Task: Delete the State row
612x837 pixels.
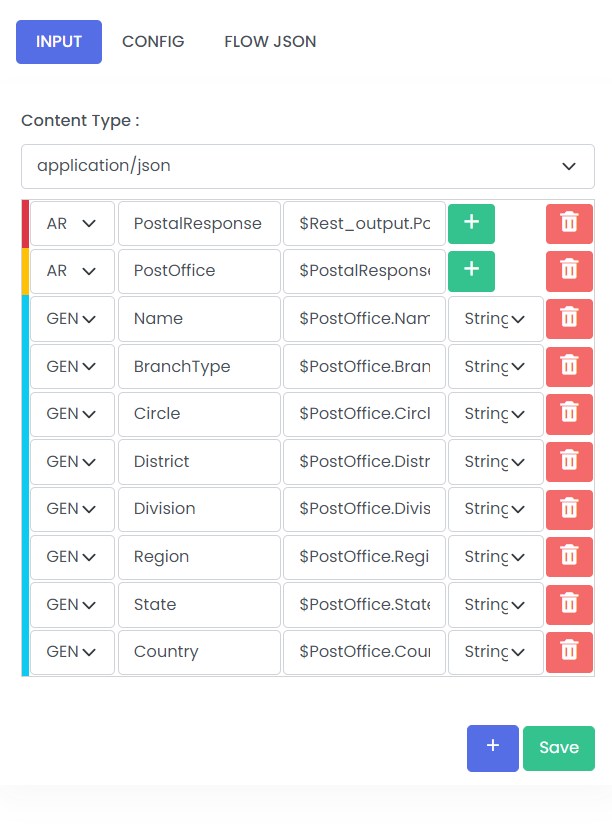Action: [569, 604]
